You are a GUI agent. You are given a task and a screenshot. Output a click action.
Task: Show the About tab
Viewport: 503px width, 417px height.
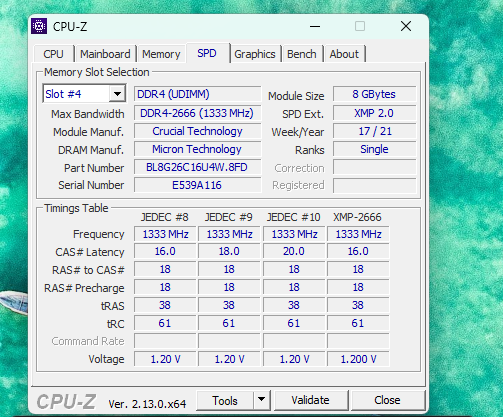tap(344, 54)
